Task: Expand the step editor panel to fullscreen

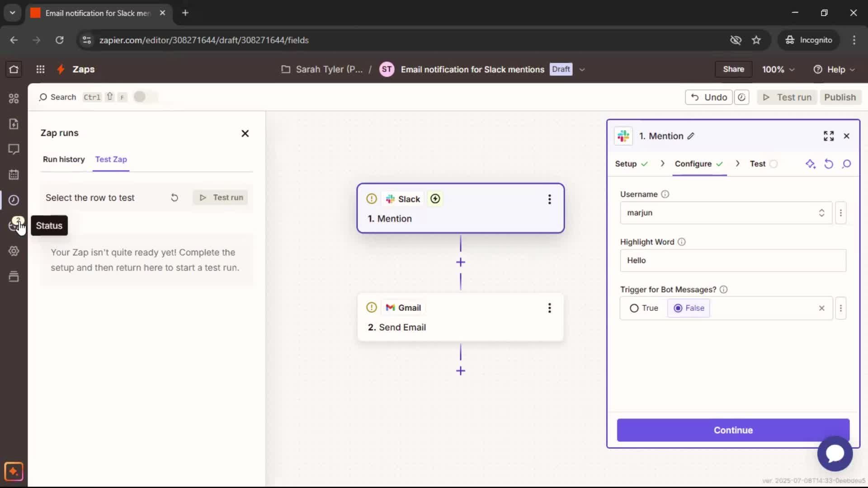Action: [x=828, y=136]
